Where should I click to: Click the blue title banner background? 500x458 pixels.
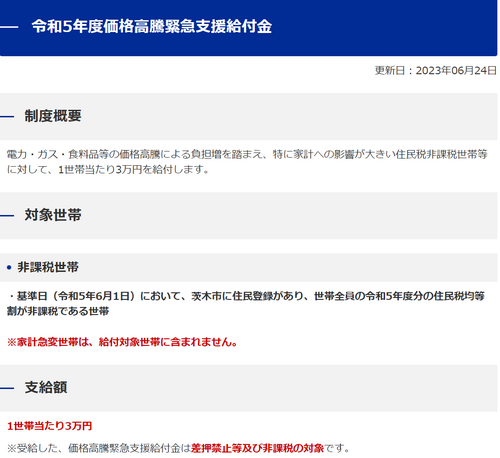coord(383,27)
